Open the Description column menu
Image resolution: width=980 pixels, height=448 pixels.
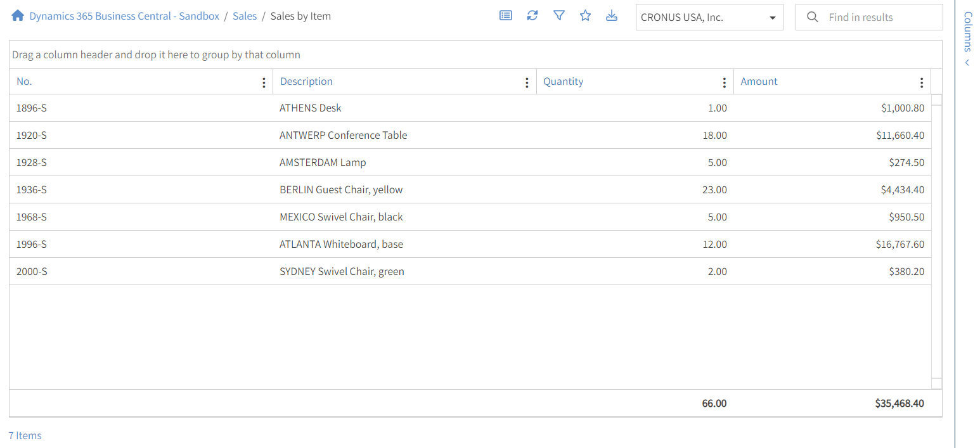527,82
